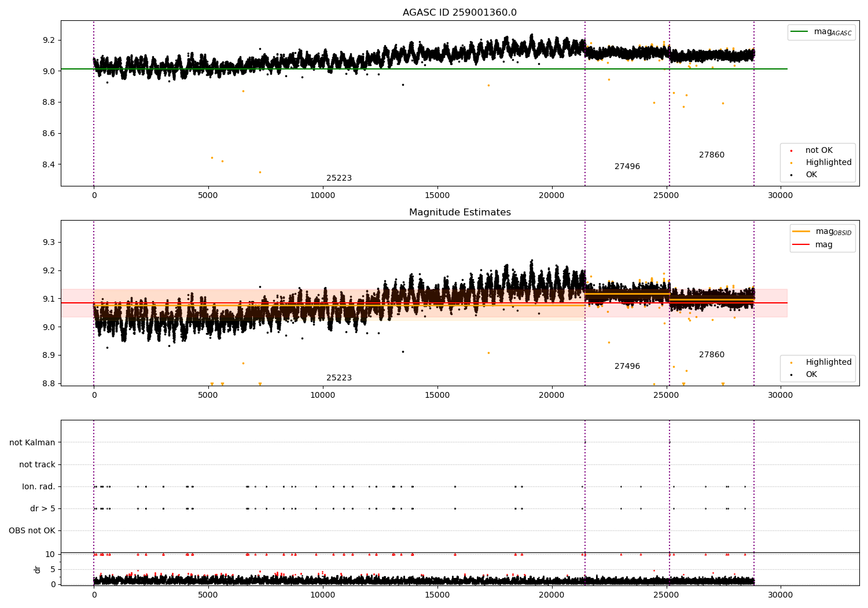The width and height of the screenshot is (868, 608).
Task: Click y-tick 9.1 on Magnitude Estimates plot
Action: tap(50, 299)
